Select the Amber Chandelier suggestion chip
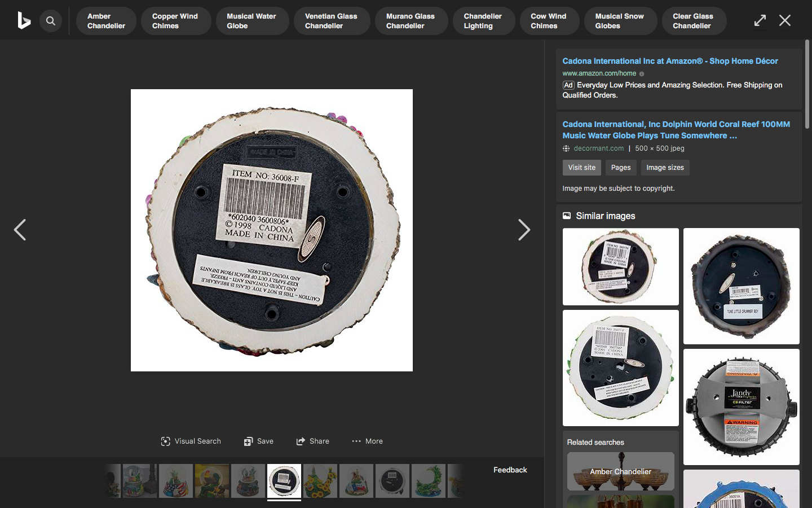 coord(106,21)
